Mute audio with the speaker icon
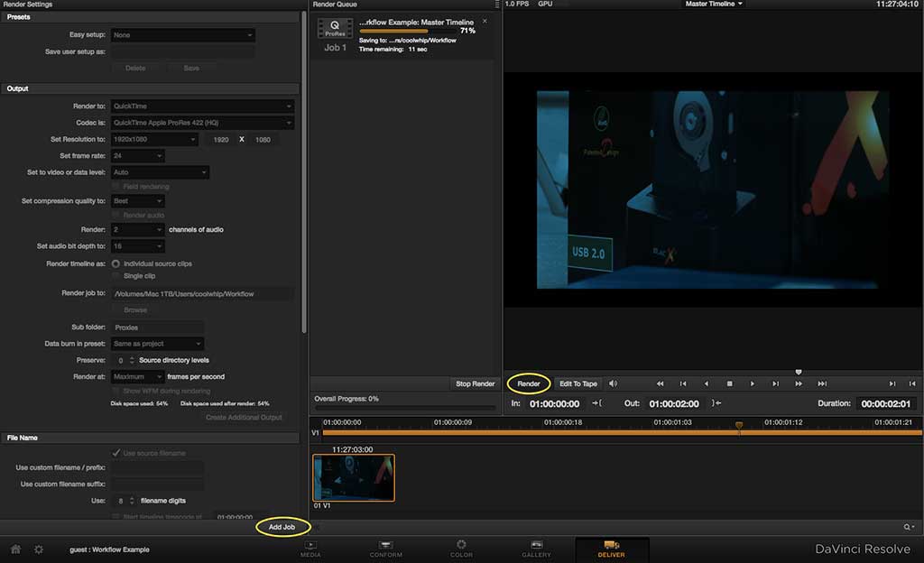This screenshot has height=563, width=924. tap(614, 383)
